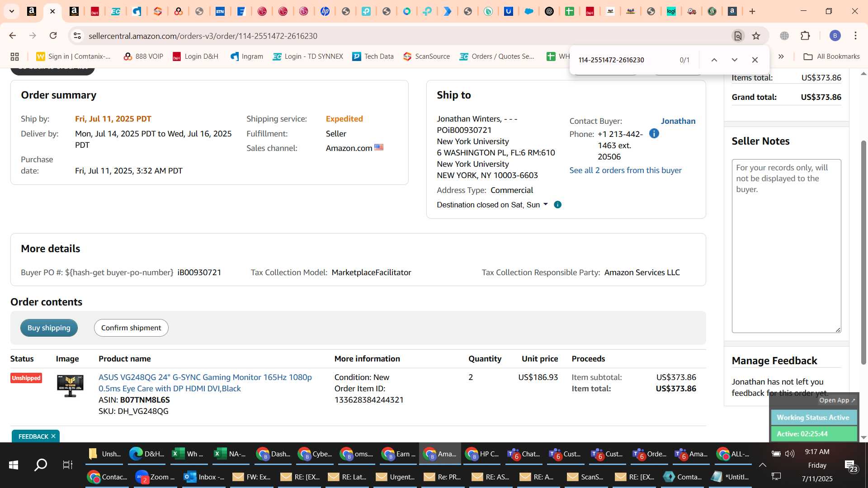Viewport: 868px width, 488px height.
Task: Open Task View on taskbar
Action: [x=67, y=465]
